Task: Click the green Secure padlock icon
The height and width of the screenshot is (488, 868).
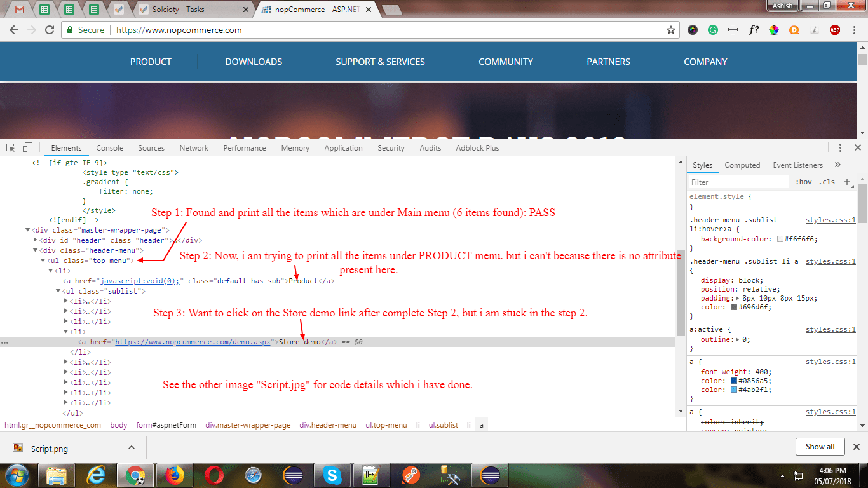Action: [x=70, y=30]
